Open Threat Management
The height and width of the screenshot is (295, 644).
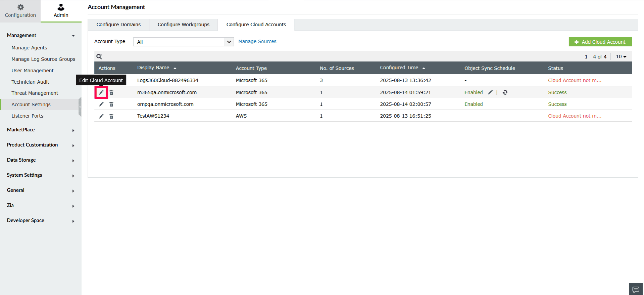35,93
